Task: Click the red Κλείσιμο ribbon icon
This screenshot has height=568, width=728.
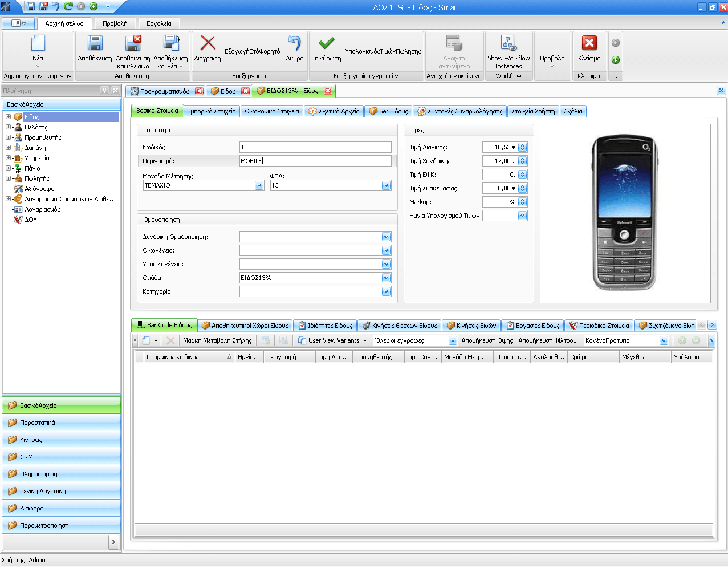Action: pos(589,44)
